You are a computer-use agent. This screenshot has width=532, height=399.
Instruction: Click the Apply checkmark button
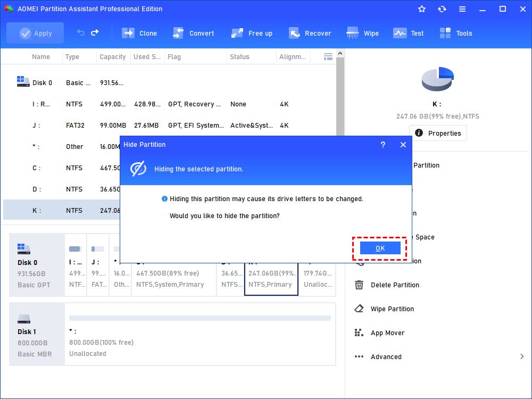click(x=35, y=33)
